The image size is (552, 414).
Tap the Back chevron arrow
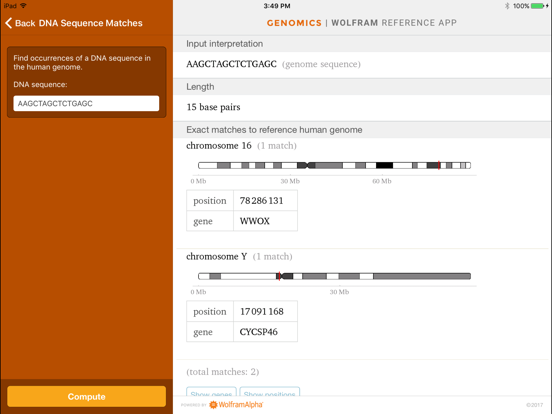tap(8, 23)
